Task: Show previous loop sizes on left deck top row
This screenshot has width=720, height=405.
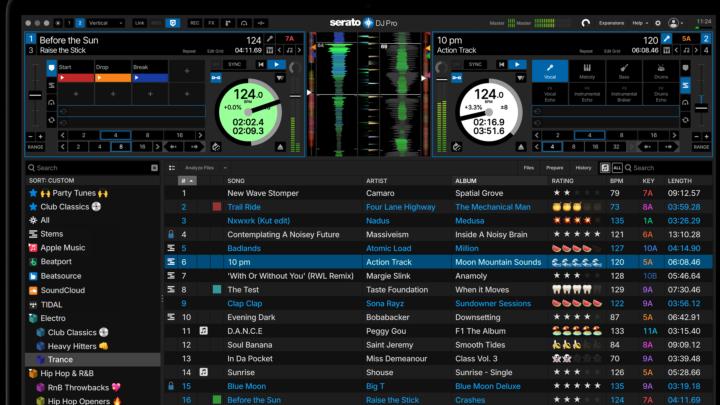Action: pos(63,135)
